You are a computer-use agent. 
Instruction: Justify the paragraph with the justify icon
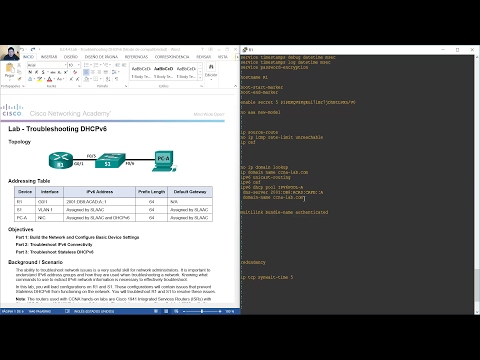[106, 72]
